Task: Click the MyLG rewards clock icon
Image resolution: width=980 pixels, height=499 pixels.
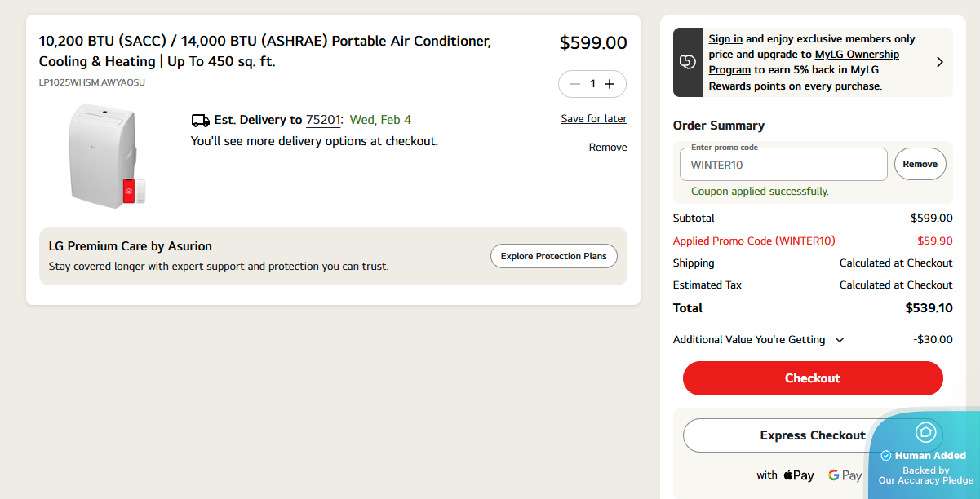Action: (688, 62)
